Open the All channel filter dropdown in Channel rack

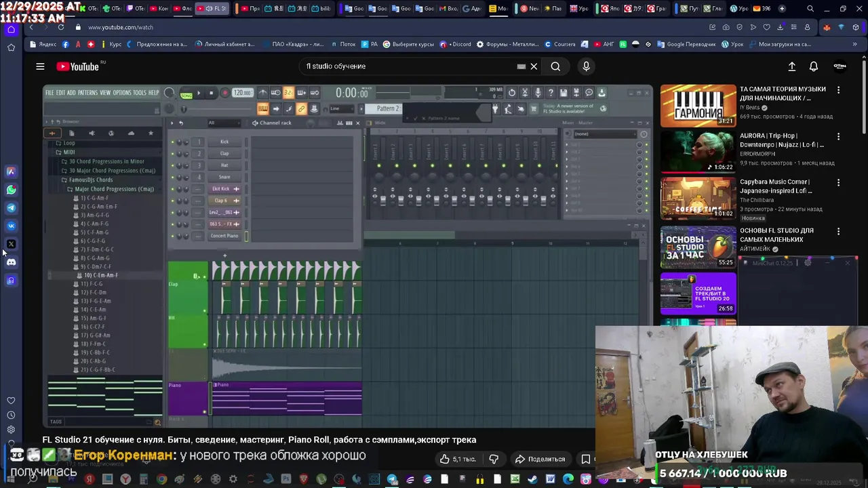(x=224, y=123)
